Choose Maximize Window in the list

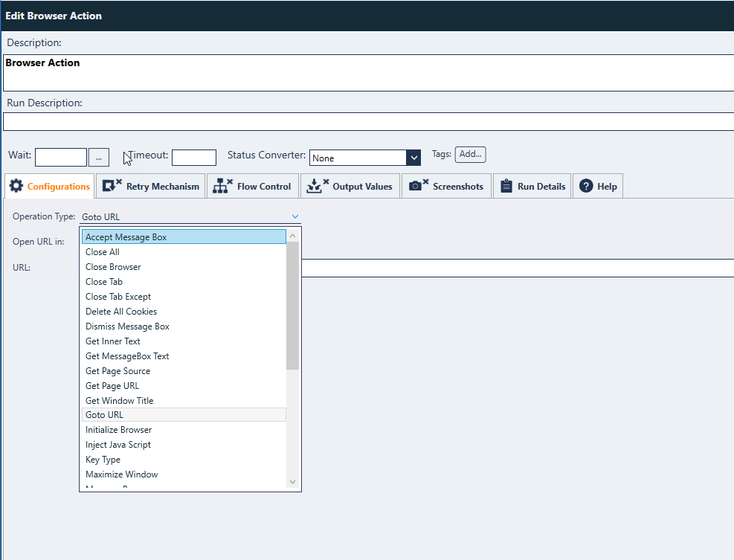pos(121,474)
